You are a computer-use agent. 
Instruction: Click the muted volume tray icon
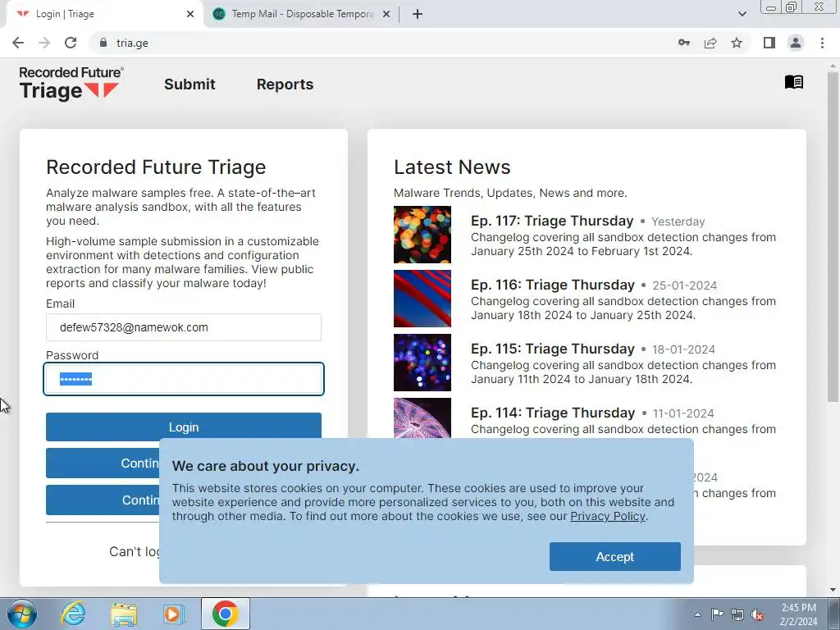(x=757, y=614)
